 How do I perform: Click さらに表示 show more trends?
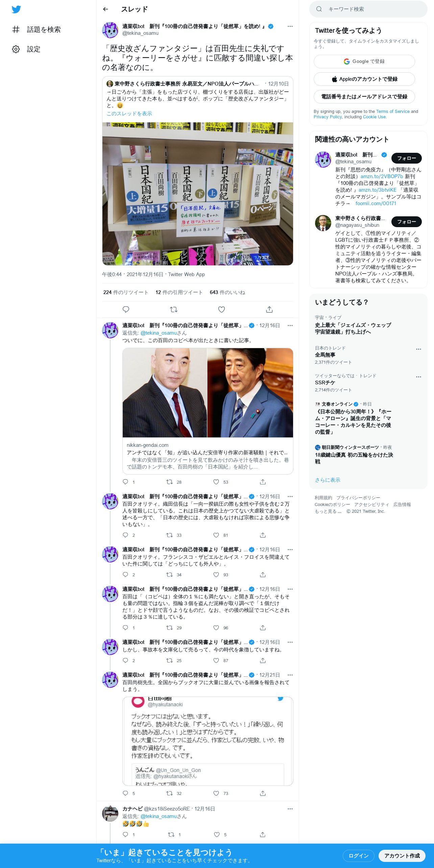(328, 480)
